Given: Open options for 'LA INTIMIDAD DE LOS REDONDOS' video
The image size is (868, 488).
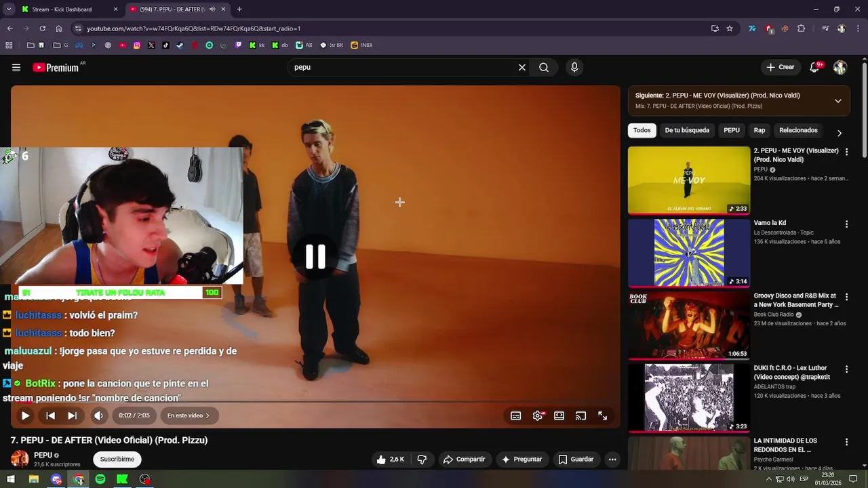Looking at the screenshot, I should click(x=846, y=442).
